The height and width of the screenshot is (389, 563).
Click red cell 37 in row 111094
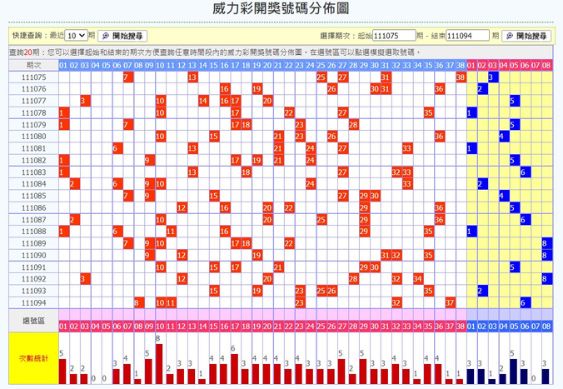tap(450, 302)
